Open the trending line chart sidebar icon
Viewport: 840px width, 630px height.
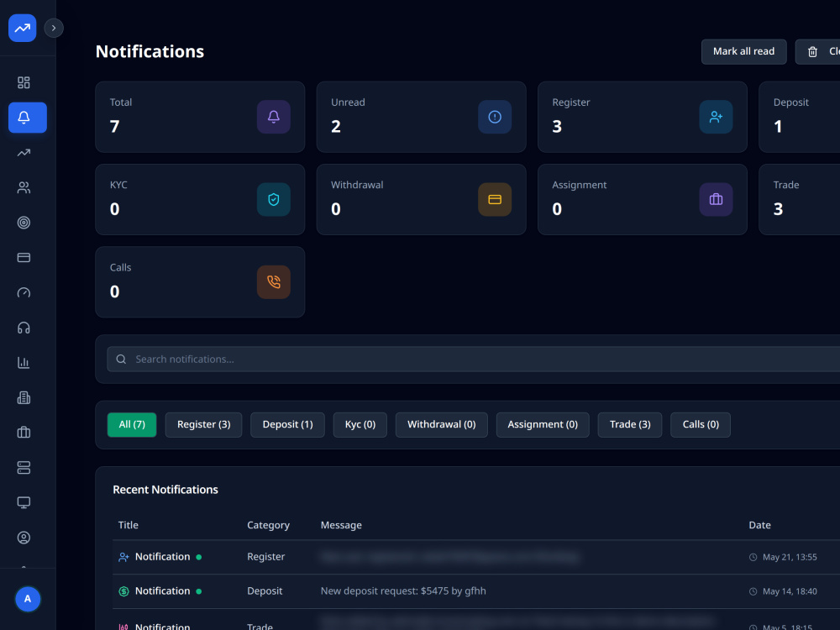click(24, 153)
